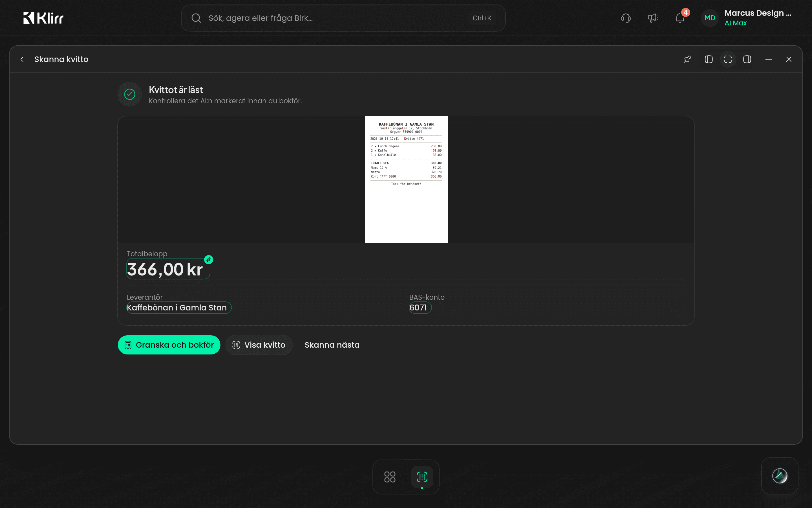
Task: Open the apps grid in bottom dock
Action: 390,477
